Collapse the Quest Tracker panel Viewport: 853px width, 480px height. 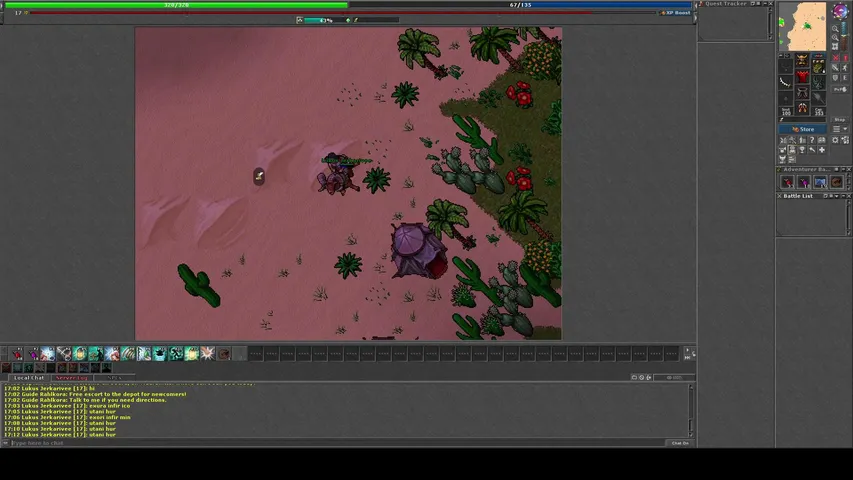[x=765, y=4]
